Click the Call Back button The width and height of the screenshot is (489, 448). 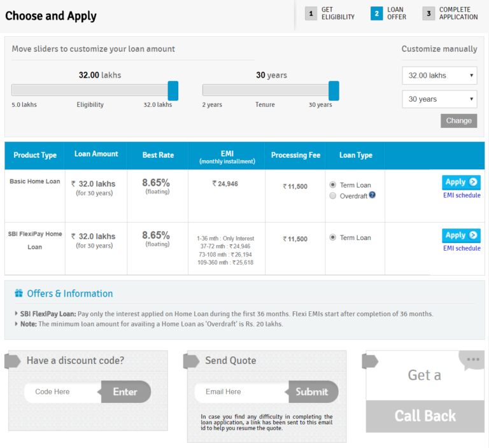tap(425, 416)
